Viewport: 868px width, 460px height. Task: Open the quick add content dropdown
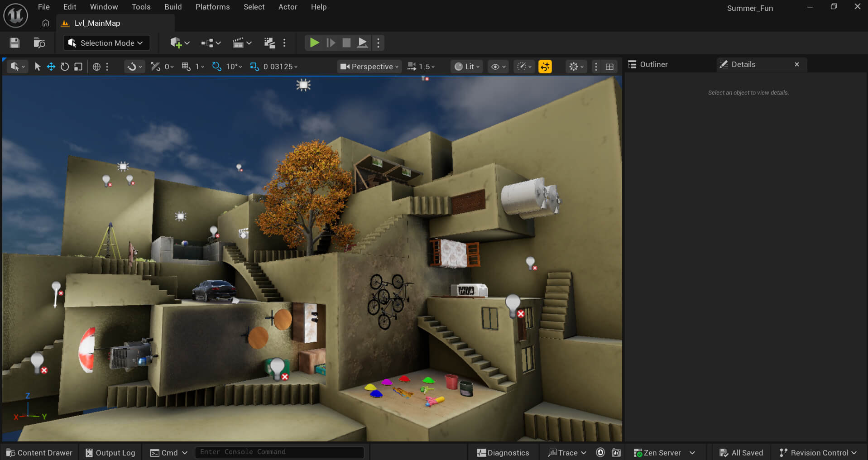coord(180,43)
